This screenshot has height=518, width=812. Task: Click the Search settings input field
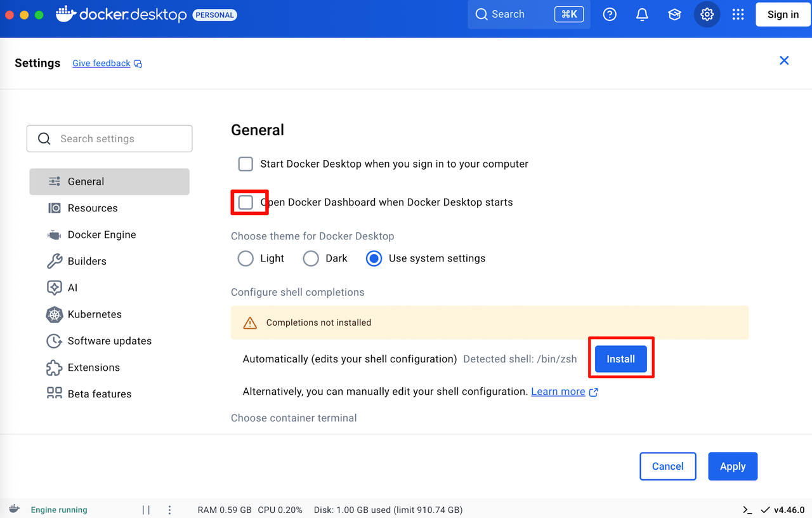[109, 138]
